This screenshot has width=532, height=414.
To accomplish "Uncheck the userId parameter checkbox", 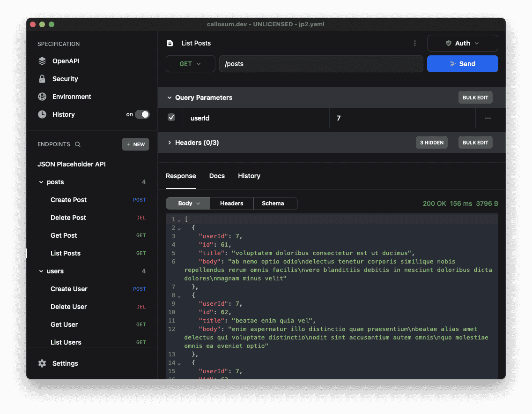I will pos(171,118).
